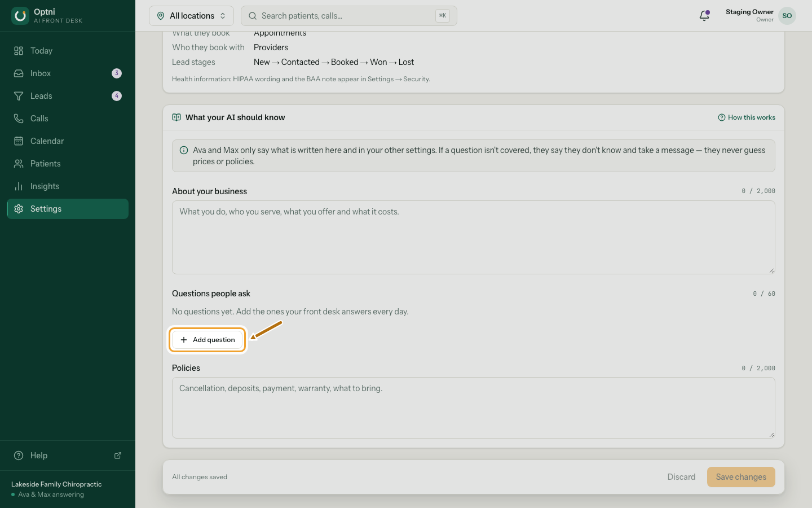Click the Lakeside Family Chiropractic name
This screenshot has height=508, width=812.
pos(56,484)
